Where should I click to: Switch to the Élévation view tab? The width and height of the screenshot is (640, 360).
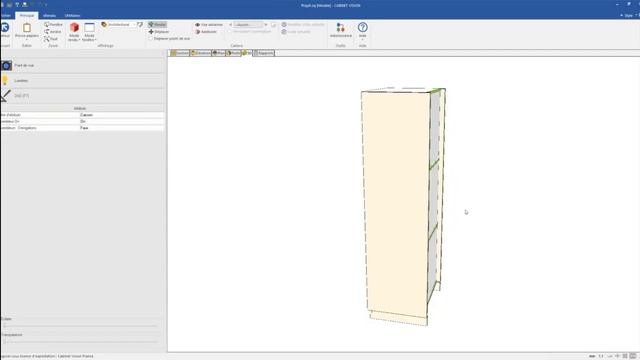pyautogui.click(x=201, y=53)
